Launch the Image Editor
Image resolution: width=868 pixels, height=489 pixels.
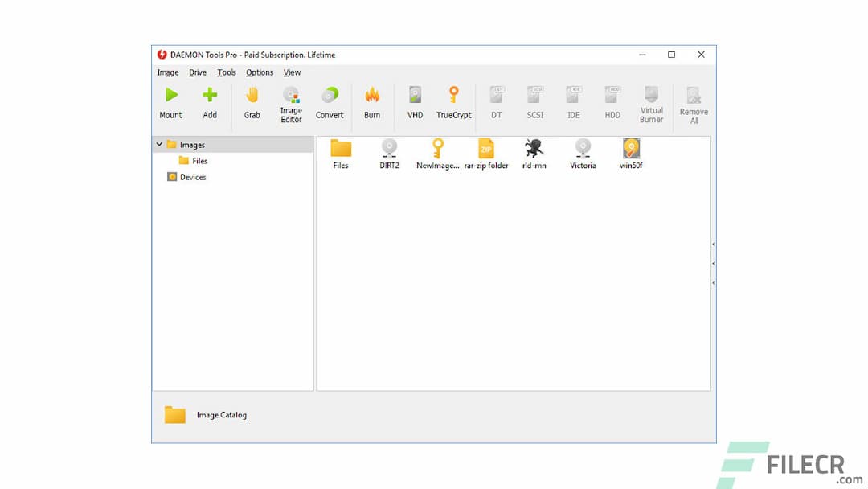(x=291, y=102)
